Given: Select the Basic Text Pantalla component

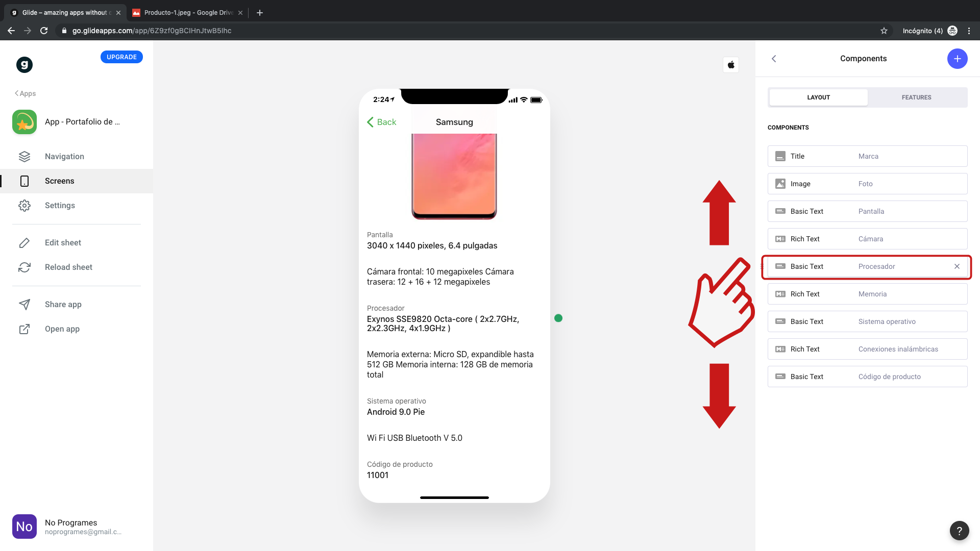Looking at the screenshot, I should [868, 211].
